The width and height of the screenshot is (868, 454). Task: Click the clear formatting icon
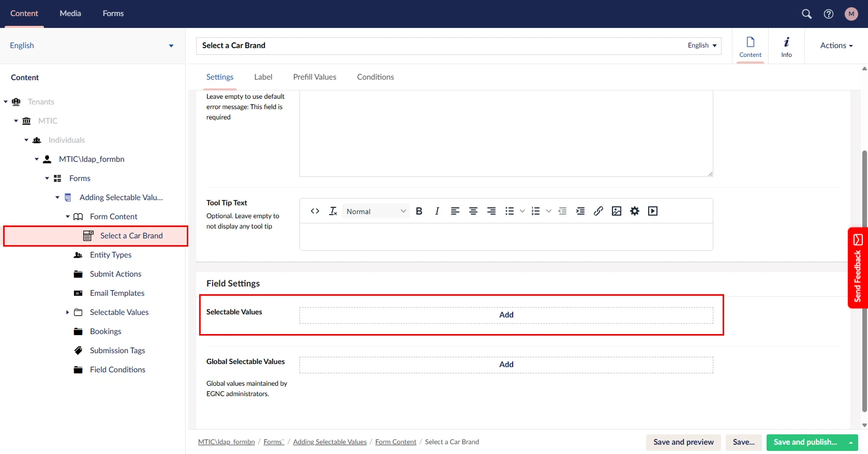[x=333, y=211]
